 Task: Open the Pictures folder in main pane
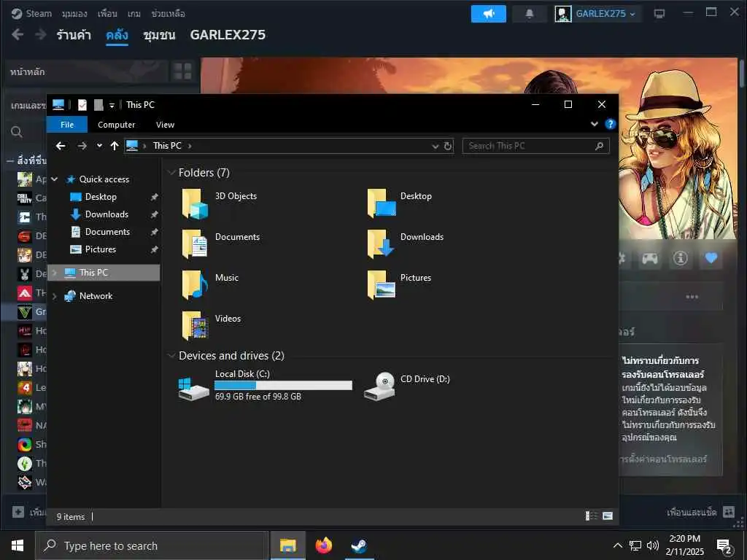pos(400,284)
